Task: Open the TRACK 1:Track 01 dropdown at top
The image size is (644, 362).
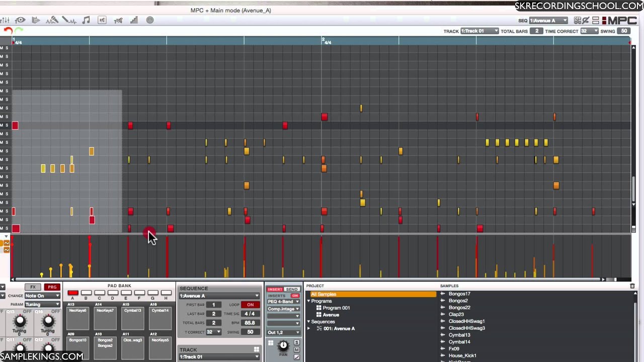Action: coord(479,31)
